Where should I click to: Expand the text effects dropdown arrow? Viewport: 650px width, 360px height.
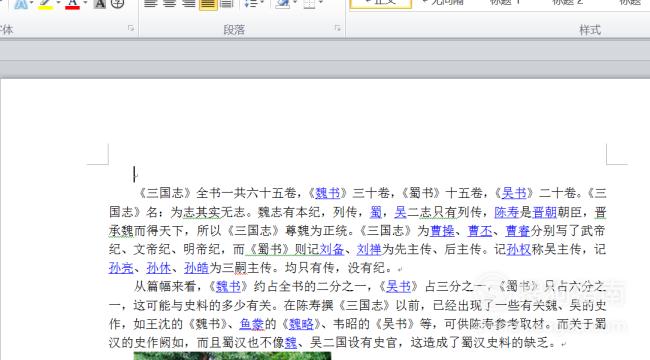point(32,3)
